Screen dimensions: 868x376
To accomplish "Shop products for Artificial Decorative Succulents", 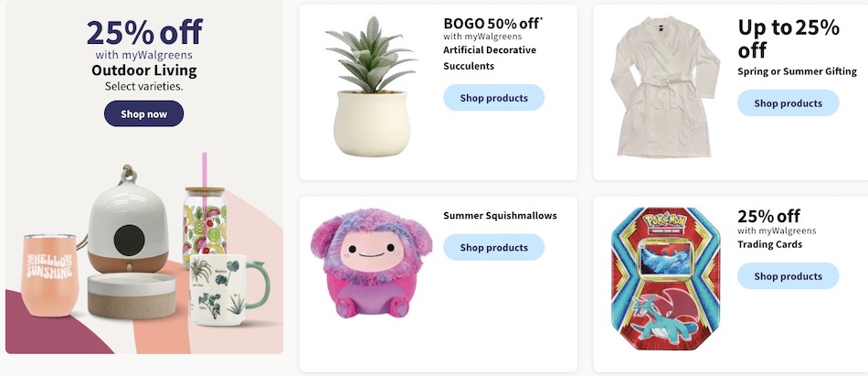I will point(493,98).
